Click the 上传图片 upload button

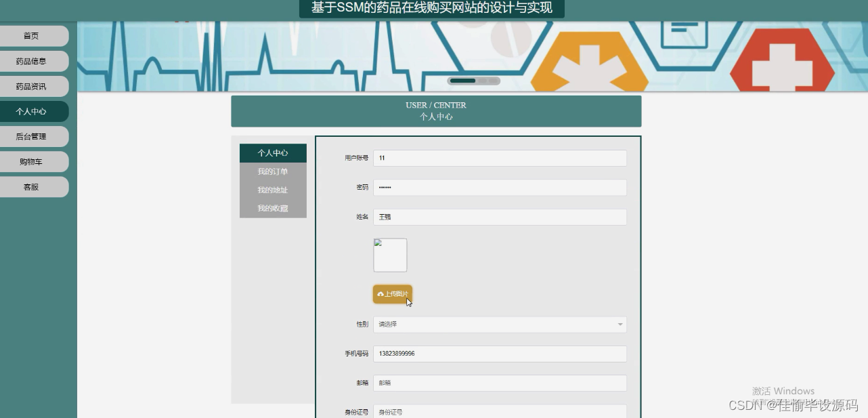[393, 294]
